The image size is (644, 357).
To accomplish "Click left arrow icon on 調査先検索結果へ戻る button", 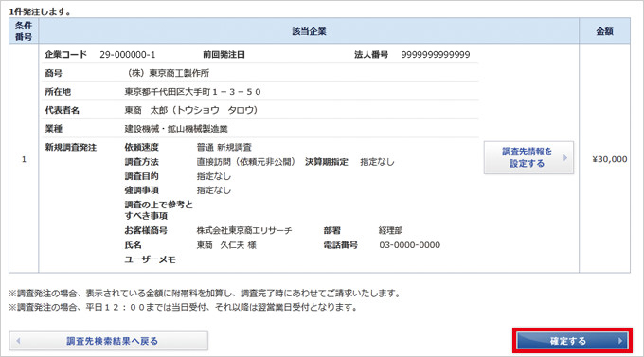I will coord(18,341).
